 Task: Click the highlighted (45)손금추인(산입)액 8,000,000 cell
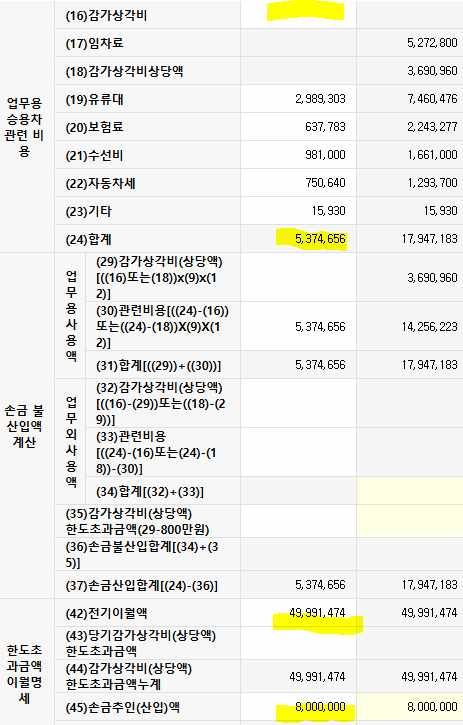click(320, 707)
